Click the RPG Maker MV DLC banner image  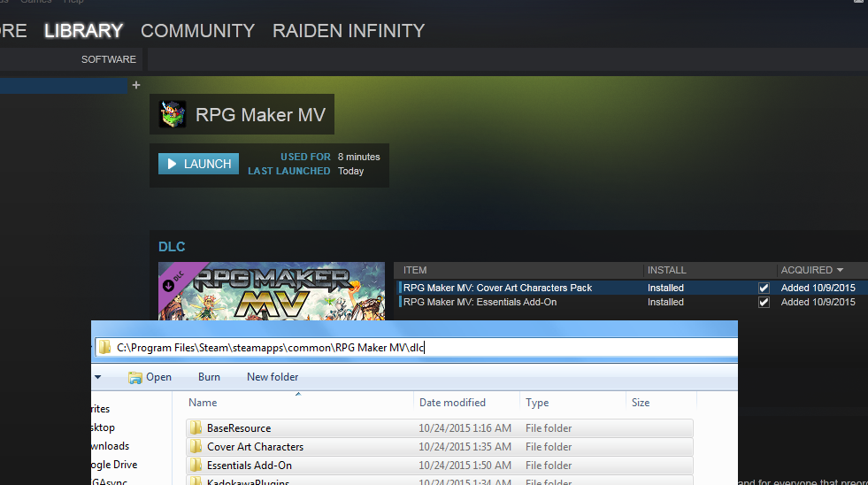pyautogui.click(x=272, y=291)
